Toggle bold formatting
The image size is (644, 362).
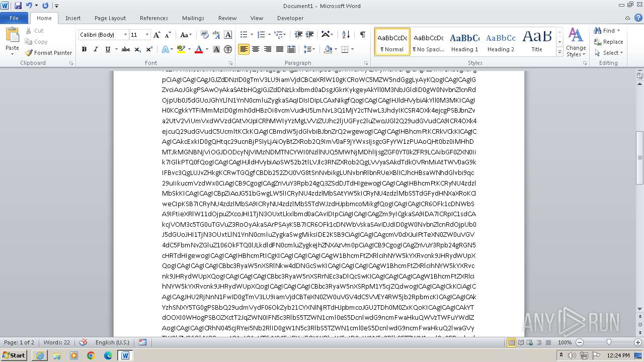84,49
